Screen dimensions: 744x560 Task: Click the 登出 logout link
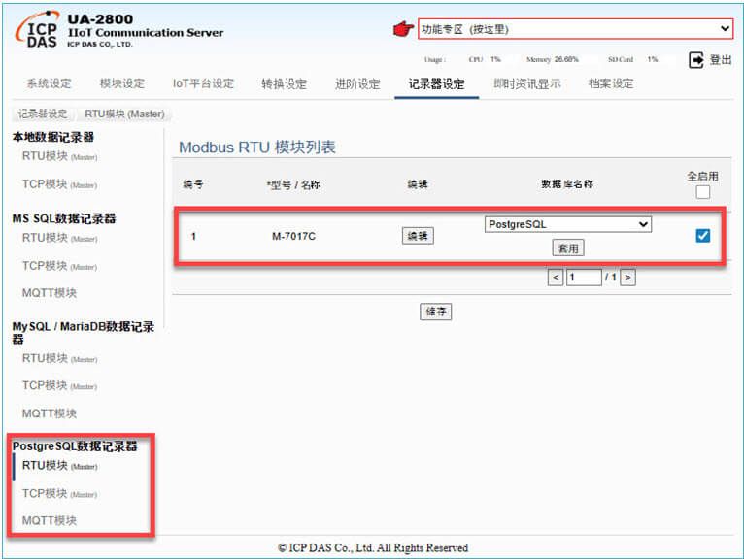coord(721,60)
